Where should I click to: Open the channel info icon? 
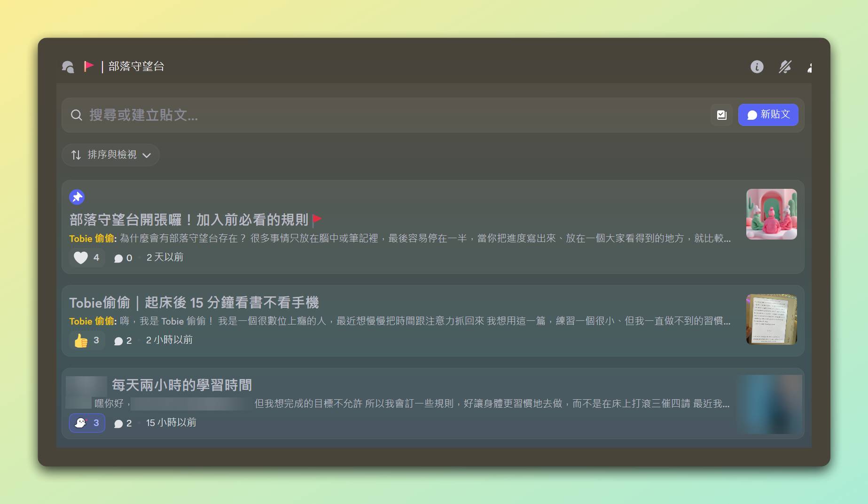point(757,67)
